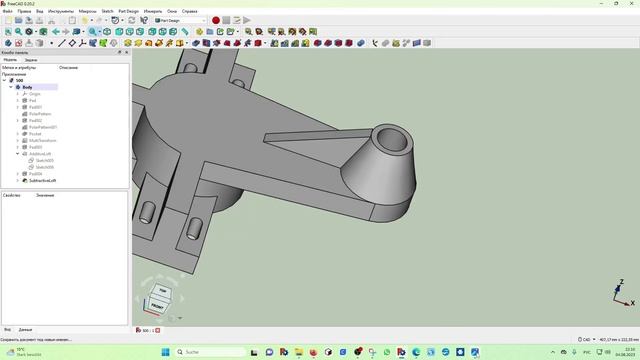Open the Справка menu
640x360 pixels.
pyautogui.click(x=189, y=11)
